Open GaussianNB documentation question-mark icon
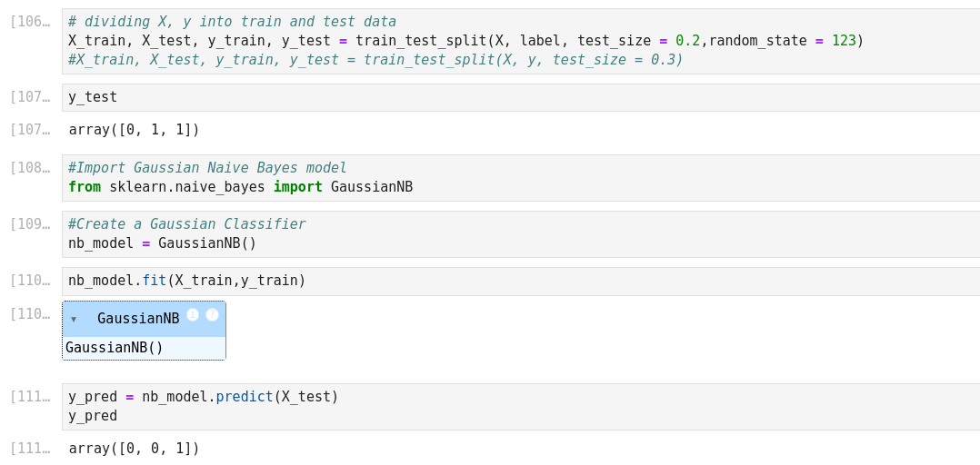980x465 pixels. point(212,314)
